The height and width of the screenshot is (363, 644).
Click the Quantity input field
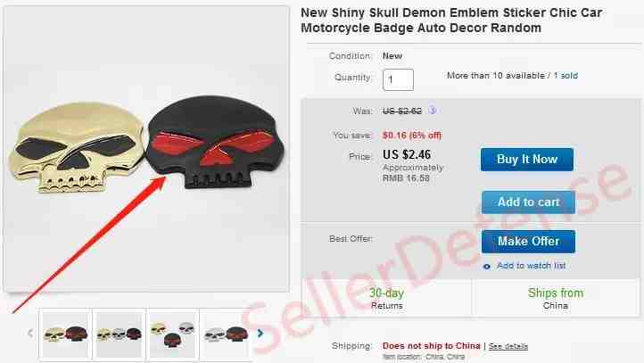coord(398,79)
